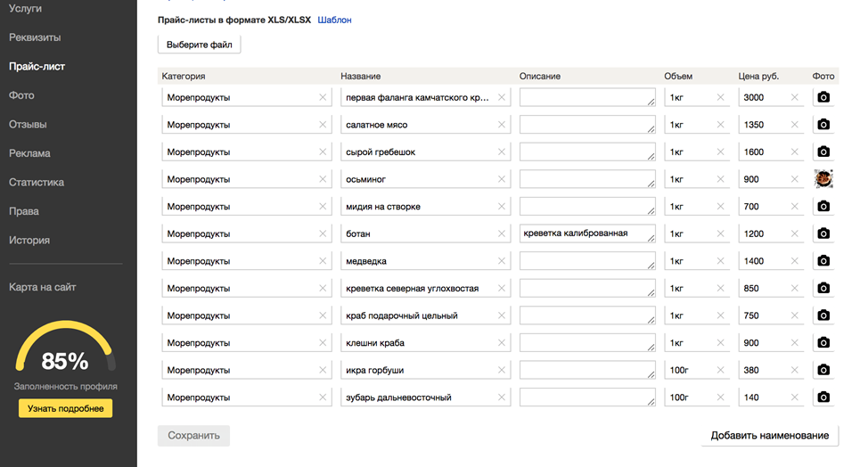Clear volume 100г in зубарь row

(720, 397)
